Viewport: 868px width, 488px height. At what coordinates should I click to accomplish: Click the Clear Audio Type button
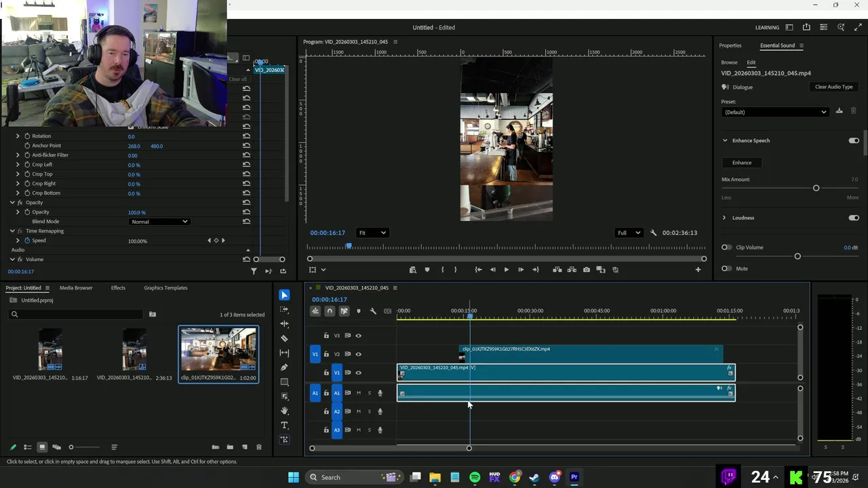click(x=833, y=87)
